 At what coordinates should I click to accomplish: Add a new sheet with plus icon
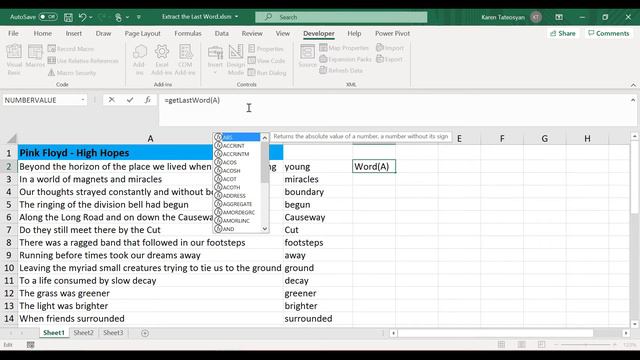144,333
